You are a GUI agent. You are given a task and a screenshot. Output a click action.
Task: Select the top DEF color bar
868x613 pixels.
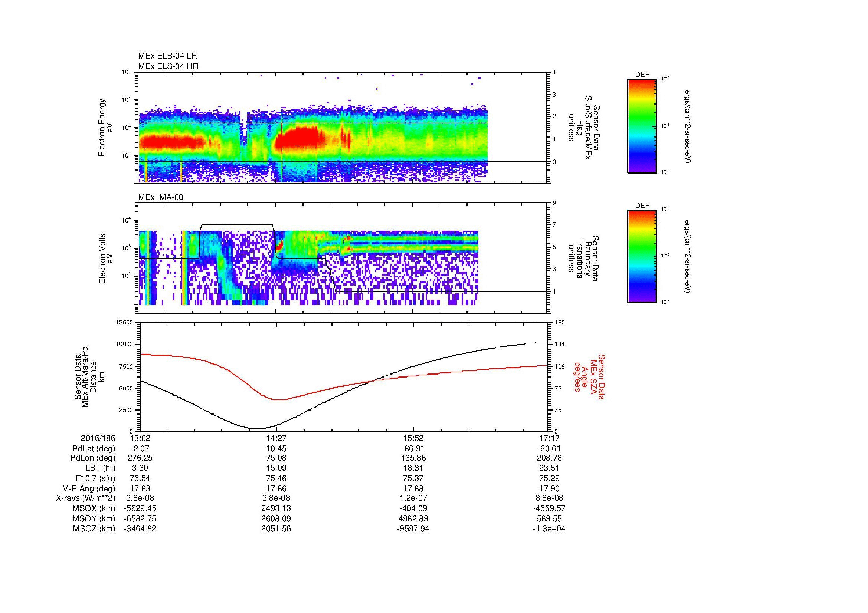(642, 126)
